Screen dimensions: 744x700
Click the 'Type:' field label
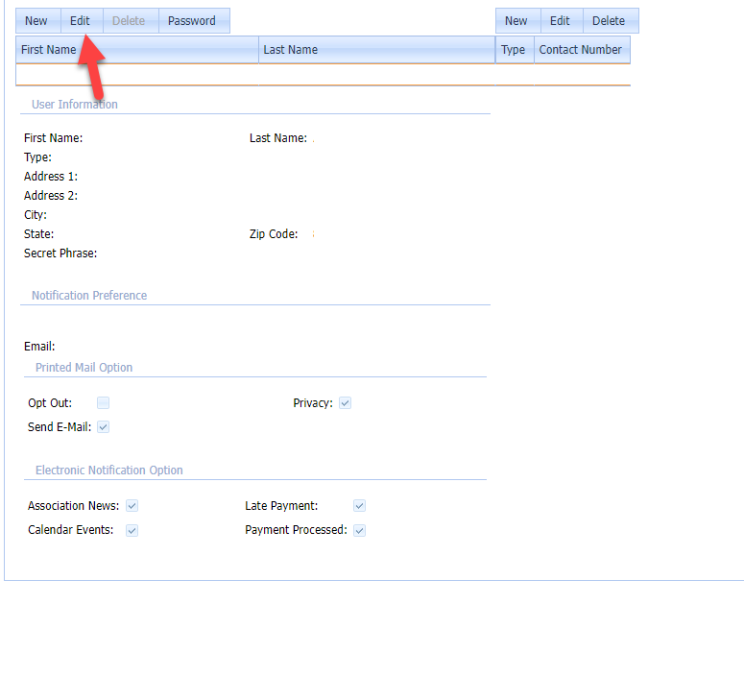38,157
